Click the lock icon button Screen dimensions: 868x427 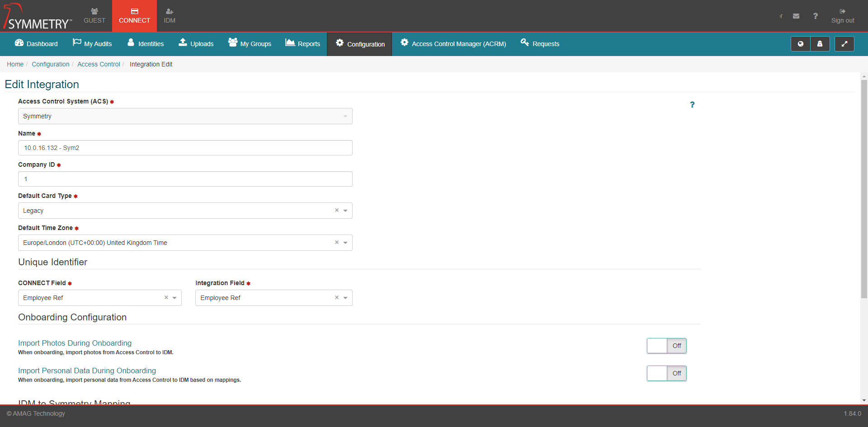click(x=820, y=44)
